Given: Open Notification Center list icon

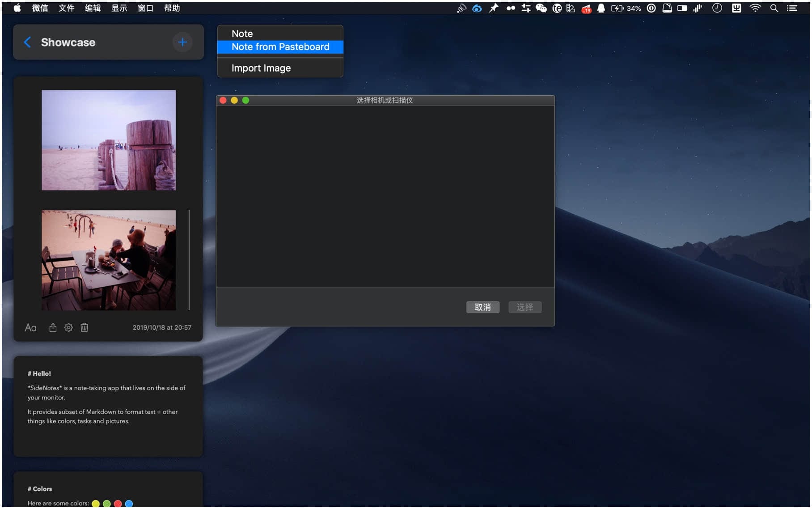Looking at the screenshot, I should 792,8.
